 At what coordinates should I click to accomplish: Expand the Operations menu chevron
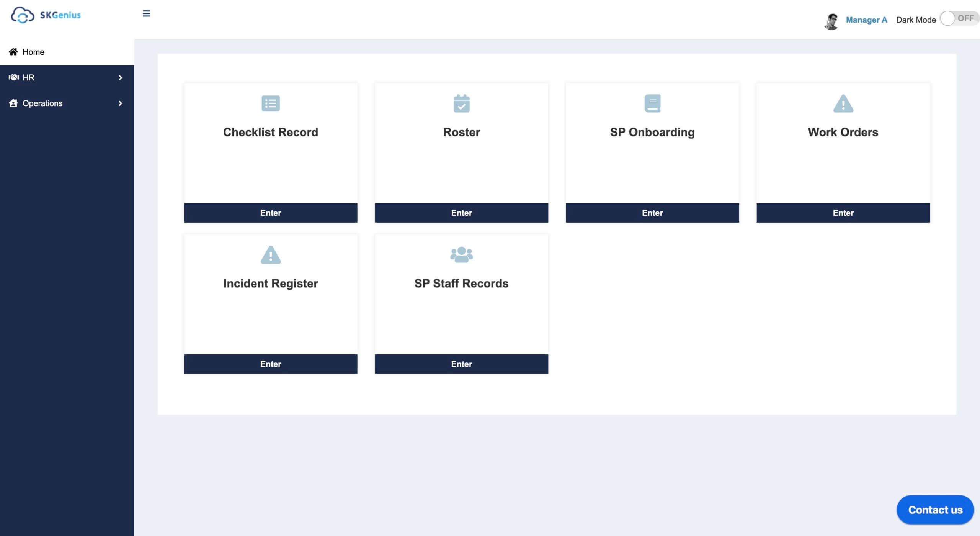120,103
